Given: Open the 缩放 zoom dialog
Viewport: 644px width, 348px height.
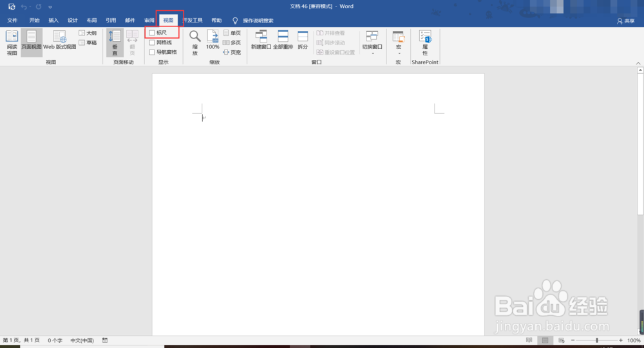Looking at the screenshot, I should pyautogui.click(x=195, y=42).
